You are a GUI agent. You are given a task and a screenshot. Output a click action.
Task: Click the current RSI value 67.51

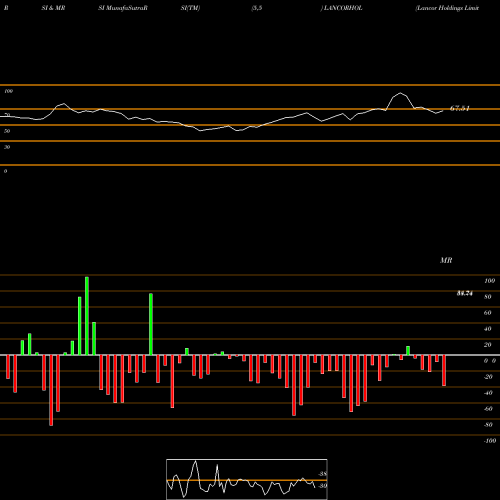point(460,108)
